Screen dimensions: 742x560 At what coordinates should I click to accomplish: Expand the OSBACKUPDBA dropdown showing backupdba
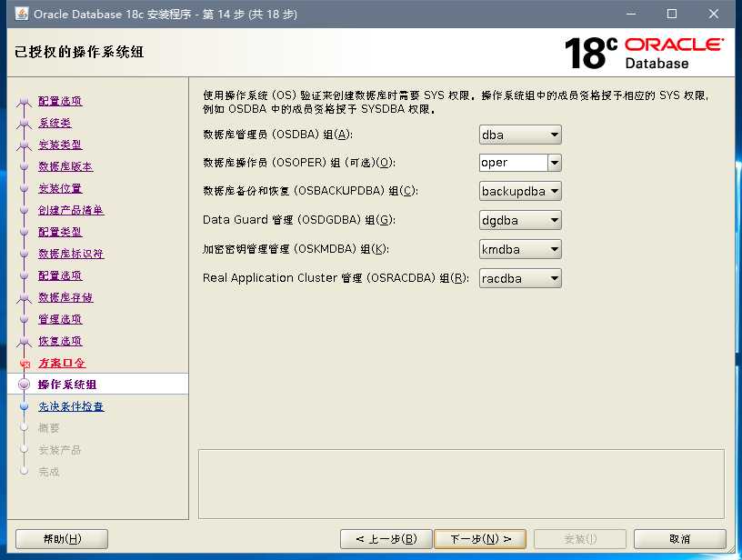click(x=520, y=192)
